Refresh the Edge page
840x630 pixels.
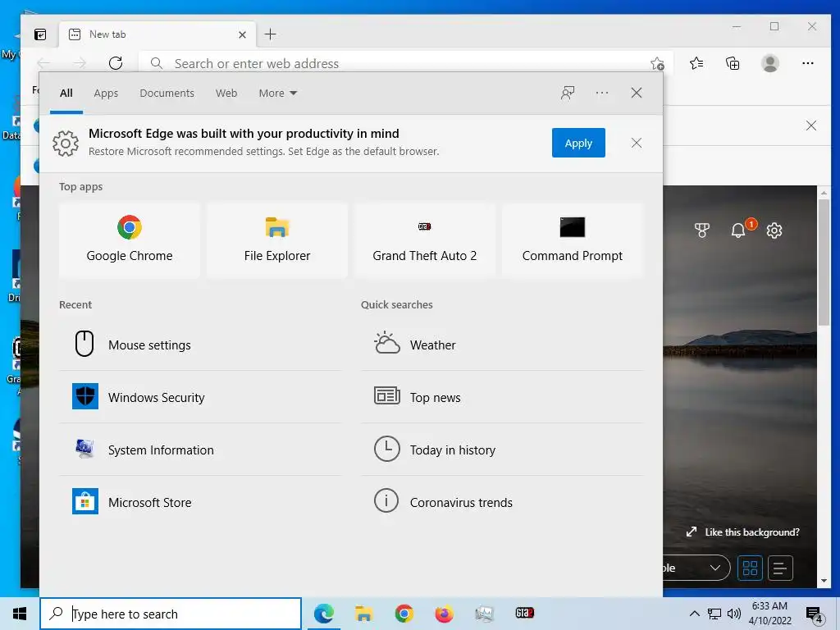coord(115,63)
